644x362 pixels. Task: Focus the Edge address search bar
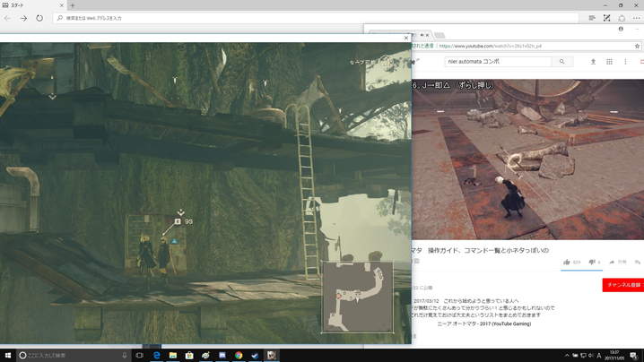[316, 18]
